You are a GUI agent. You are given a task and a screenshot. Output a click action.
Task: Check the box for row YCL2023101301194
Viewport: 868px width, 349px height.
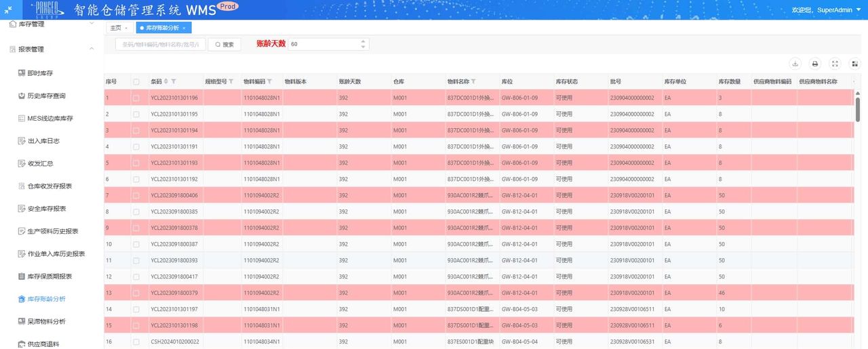[136, 130]
